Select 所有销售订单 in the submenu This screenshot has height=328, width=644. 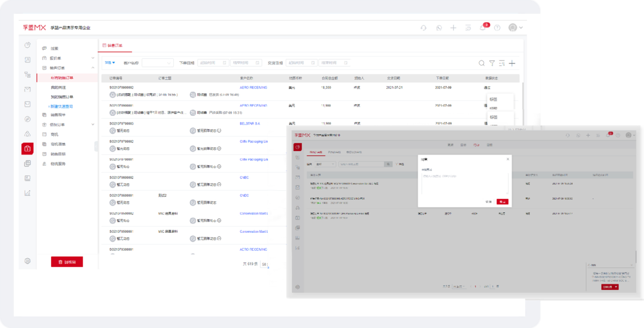[x=62, y=78]
